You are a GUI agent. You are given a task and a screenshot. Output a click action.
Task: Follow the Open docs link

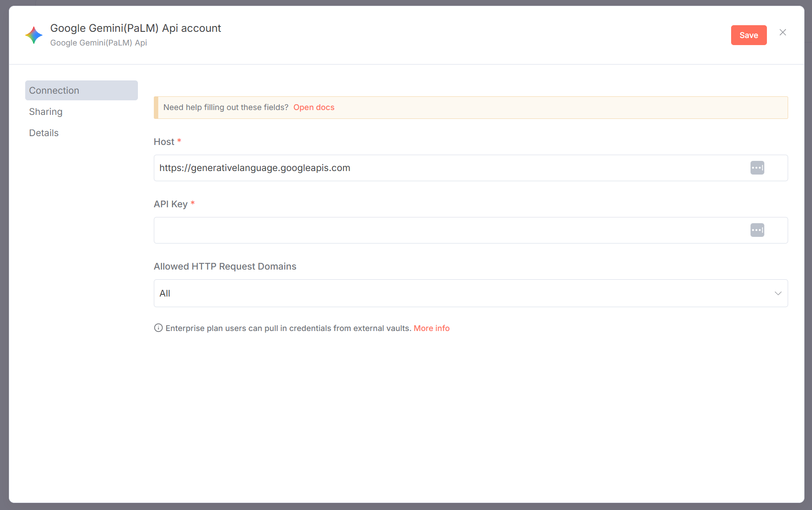(313, 107)
